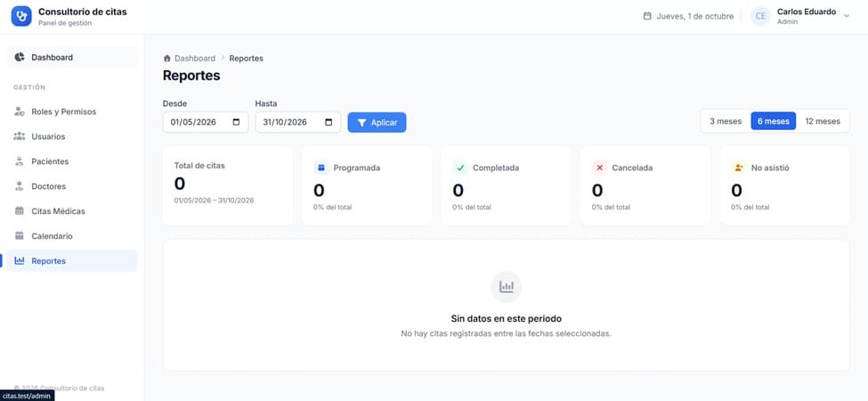Click the Doctores sidebar icon
Image resolution: width=868 pixels, height=401 pixels.
20,186
